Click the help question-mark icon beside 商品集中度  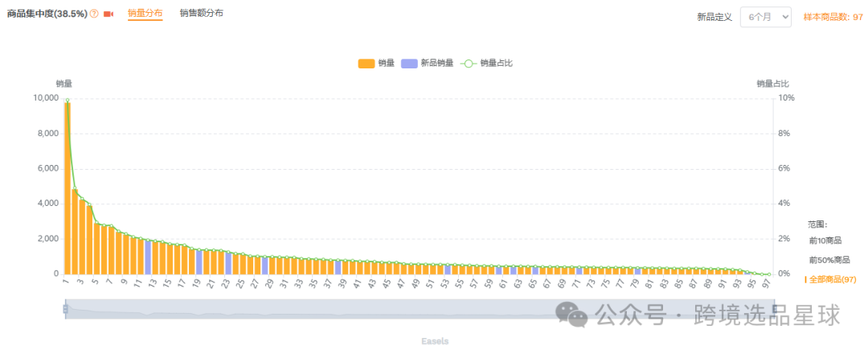(94, 14)
